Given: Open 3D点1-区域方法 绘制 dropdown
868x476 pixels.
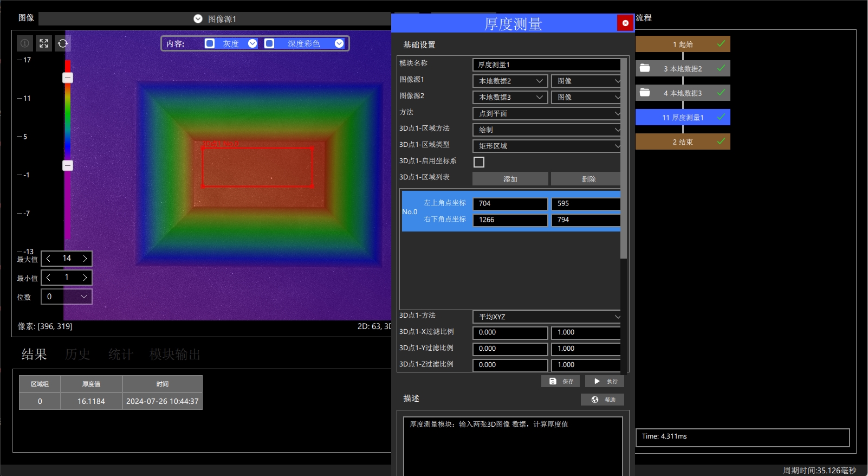Looking at the screenshot, I should pos(547,130).
